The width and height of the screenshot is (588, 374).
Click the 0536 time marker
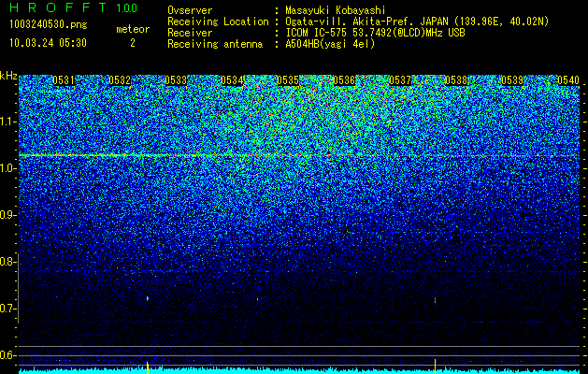[x=344, y=80]
